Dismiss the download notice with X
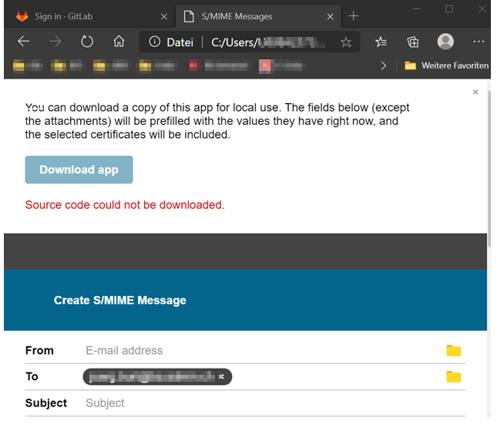The image size is (504, 428). [x=475, y=93]
